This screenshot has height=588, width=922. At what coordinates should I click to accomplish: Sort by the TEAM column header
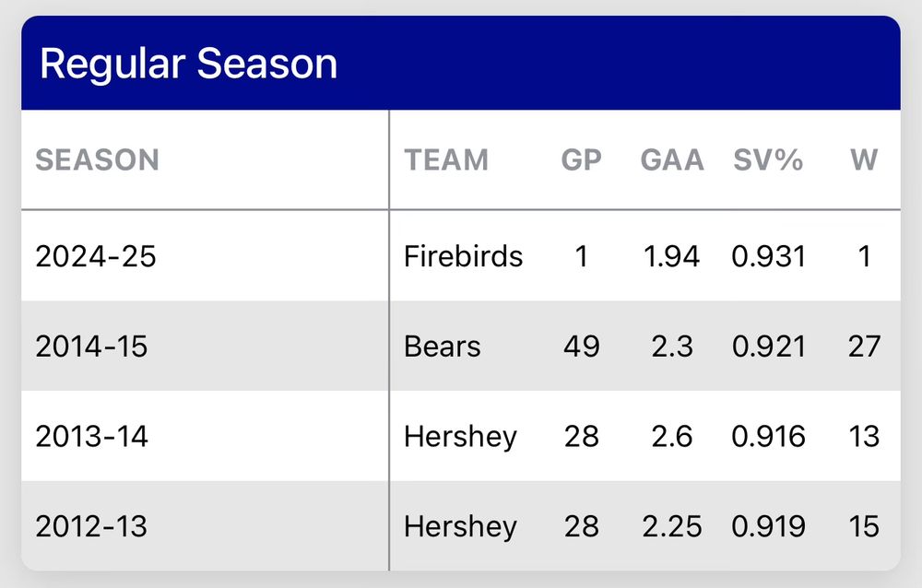point(446,160)
